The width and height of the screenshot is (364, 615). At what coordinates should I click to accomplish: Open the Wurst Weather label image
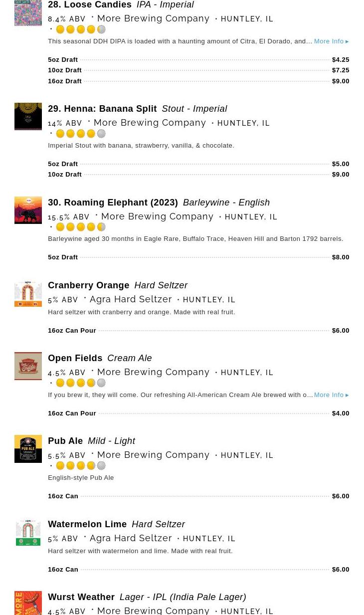tap(28, 604)
